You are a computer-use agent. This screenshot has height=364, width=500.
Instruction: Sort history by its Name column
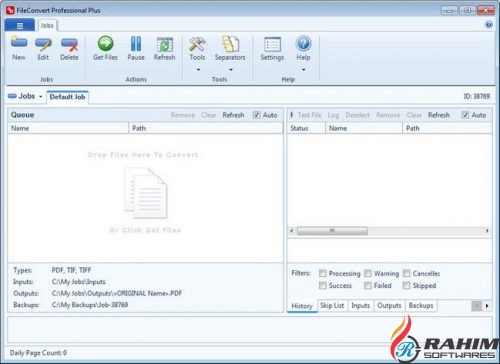click(364, 128)
